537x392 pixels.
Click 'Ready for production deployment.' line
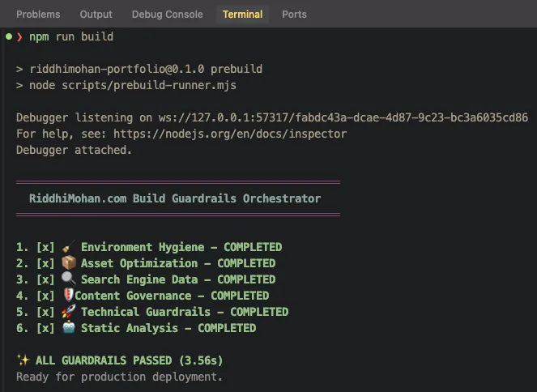[119, 377]
